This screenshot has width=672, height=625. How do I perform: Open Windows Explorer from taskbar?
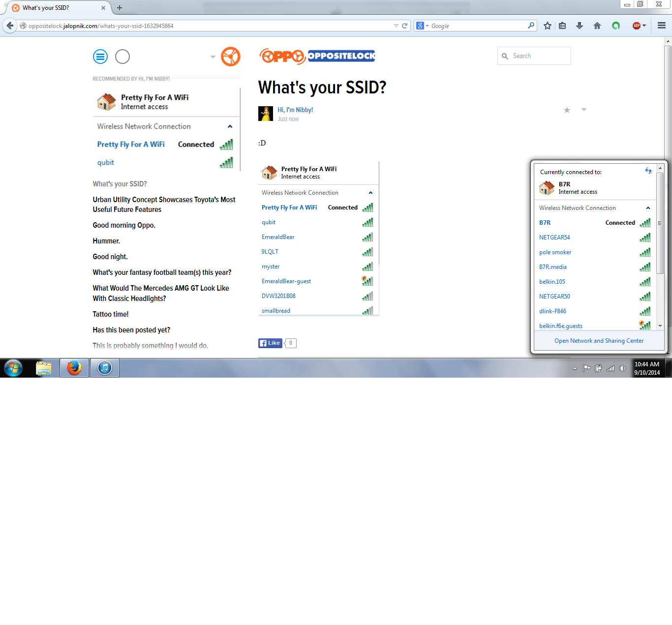pos(44,368)
